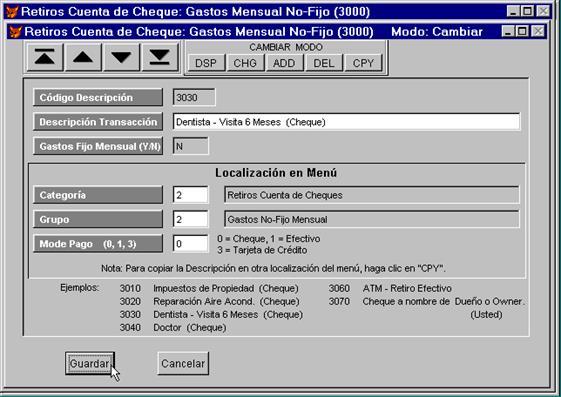
Task: Click the Código Descripción label
Action: coord(98,97)
